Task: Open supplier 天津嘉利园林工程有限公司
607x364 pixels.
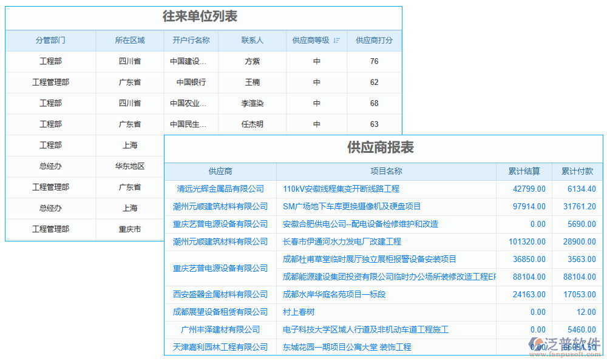Action: click(x=221, y=347)
